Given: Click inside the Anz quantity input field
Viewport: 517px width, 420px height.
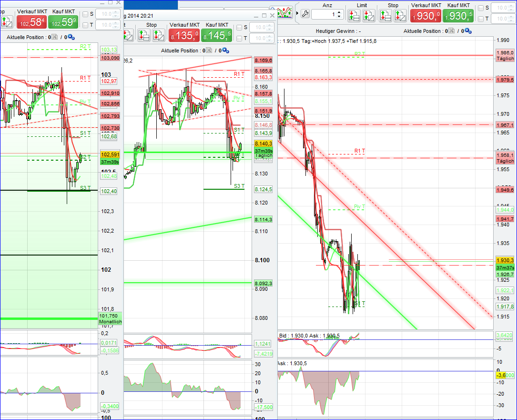Looking at the screenshot, I should (x=324, y=13).
